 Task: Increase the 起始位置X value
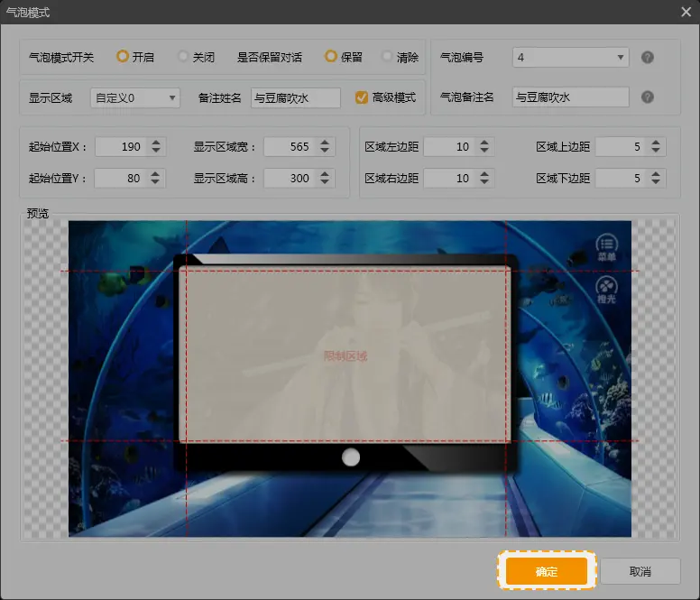[158, 142]
